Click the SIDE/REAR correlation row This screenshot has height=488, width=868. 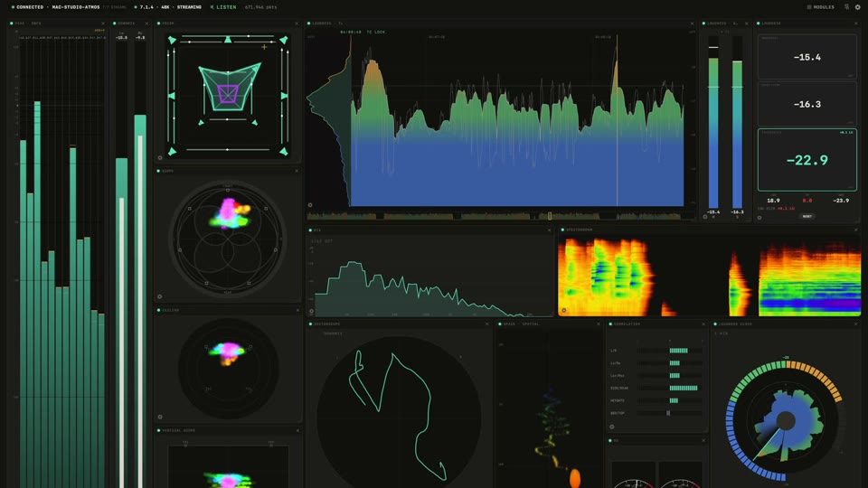(x=656, y=388)
